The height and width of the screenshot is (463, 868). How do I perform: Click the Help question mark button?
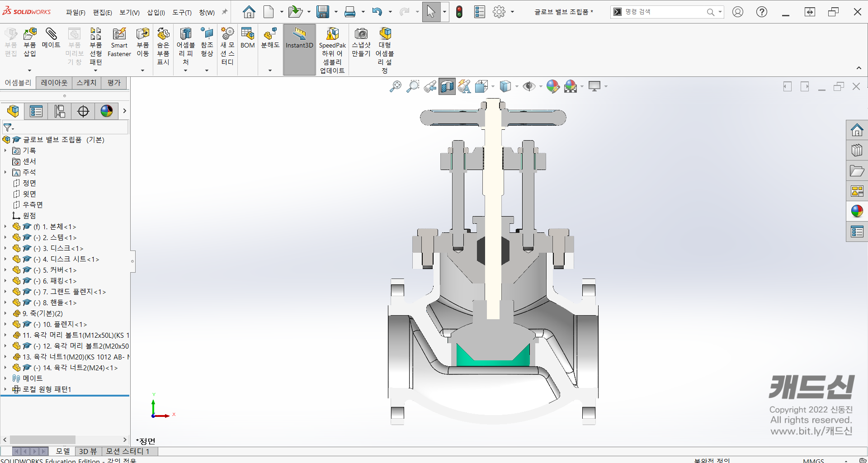coord(762,12)
